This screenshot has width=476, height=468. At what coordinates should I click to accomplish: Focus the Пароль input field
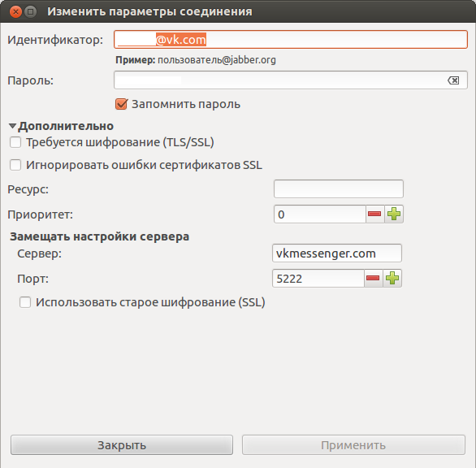291,80
